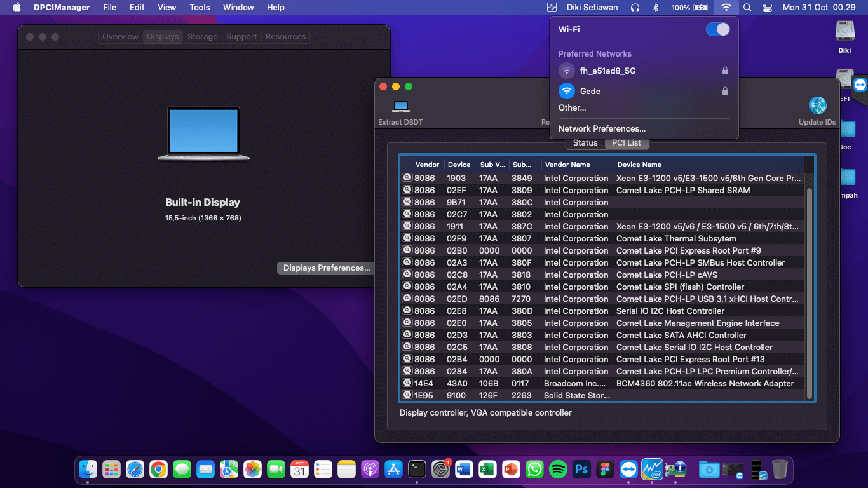Click Bluetooth icon in the menu bar
868x488 pixels.
pos(656,8)
